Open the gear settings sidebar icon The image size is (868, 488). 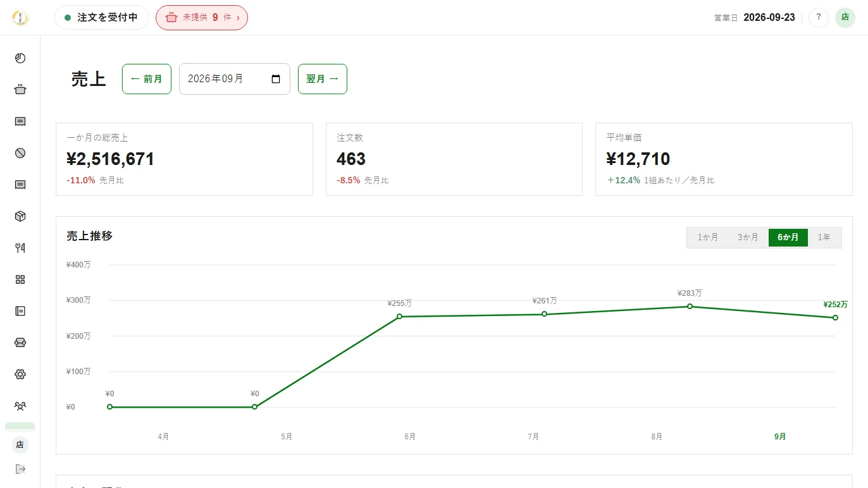pos(20,374)
